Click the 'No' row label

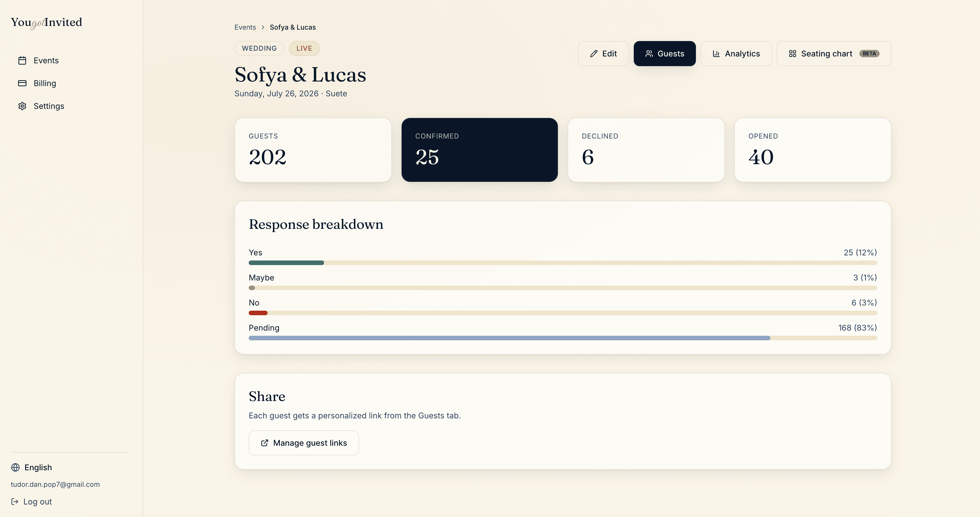click(254, 303)
